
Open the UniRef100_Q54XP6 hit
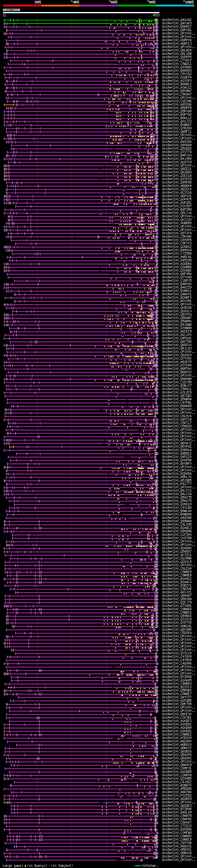(177, 755)
